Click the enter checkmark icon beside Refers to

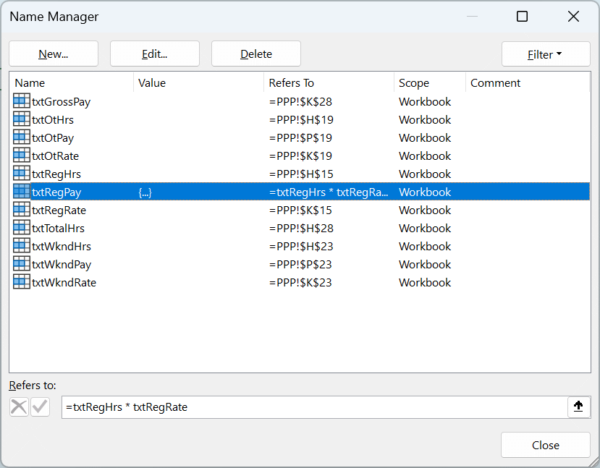coord(40,407)
